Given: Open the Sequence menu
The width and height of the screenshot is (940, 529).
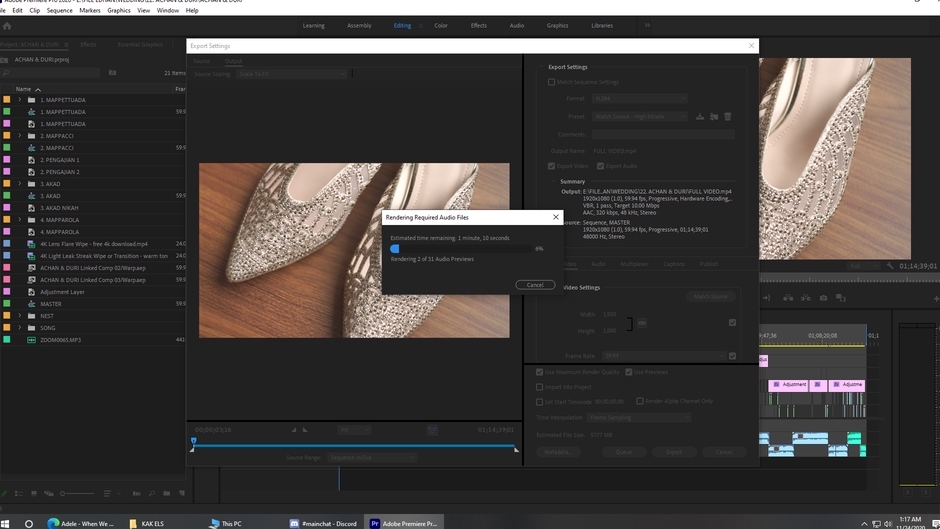Looking at the screenshot, I should [59, 10].
